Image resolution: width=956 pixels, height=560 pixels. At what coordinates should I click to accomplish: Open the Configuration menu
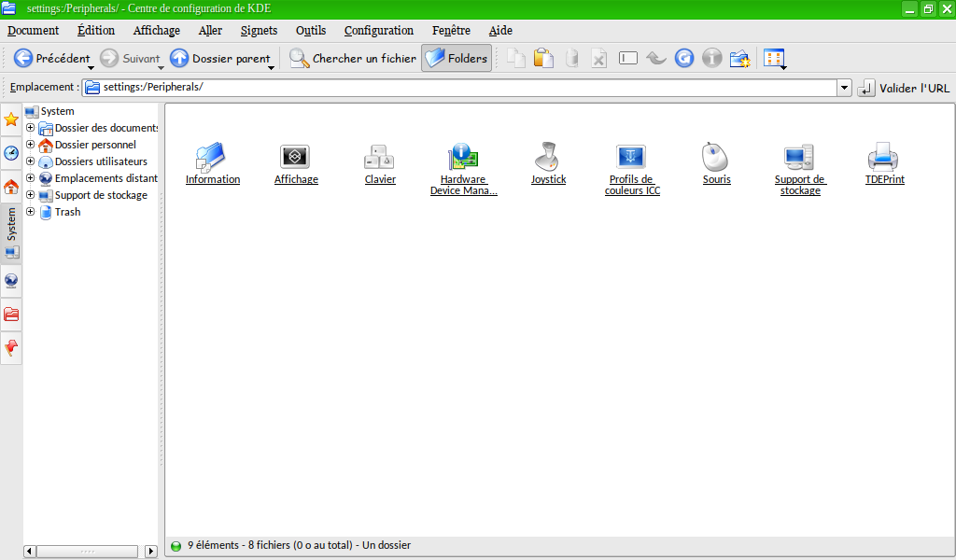pyautogui.click(x=378, y=31)
